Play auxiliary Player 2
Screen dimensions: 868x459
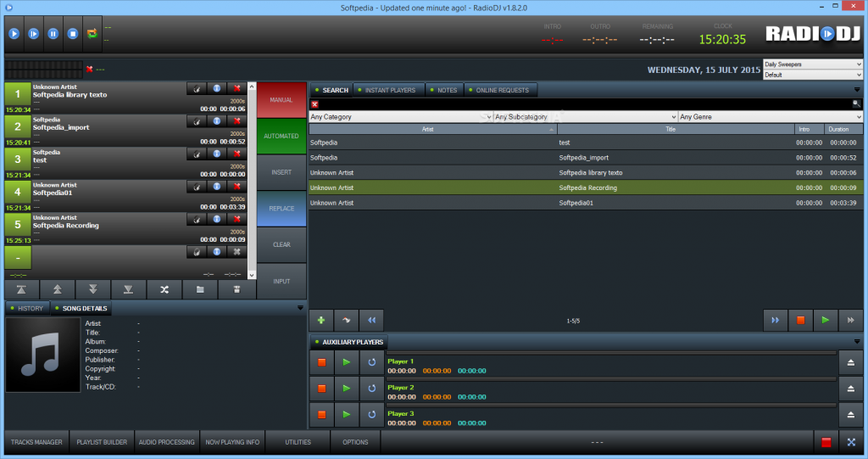[347, 389]
